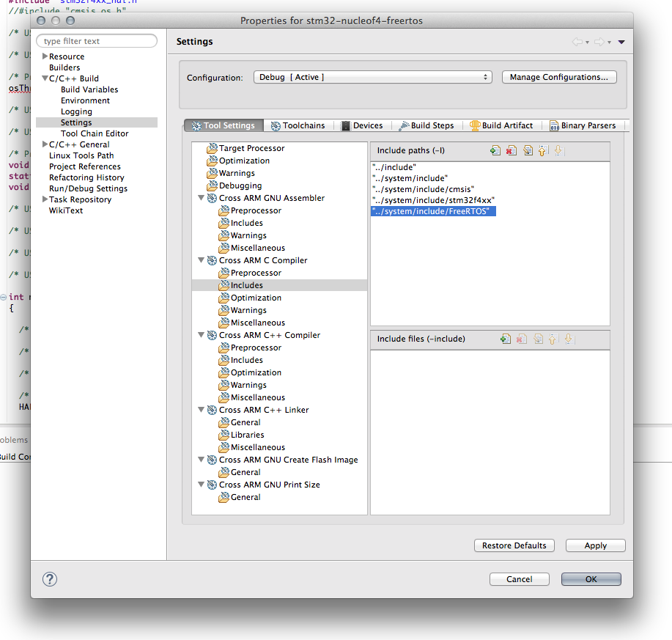Select the "../system/include/FreeRTOS" path entry

click(x=433, y=211)
